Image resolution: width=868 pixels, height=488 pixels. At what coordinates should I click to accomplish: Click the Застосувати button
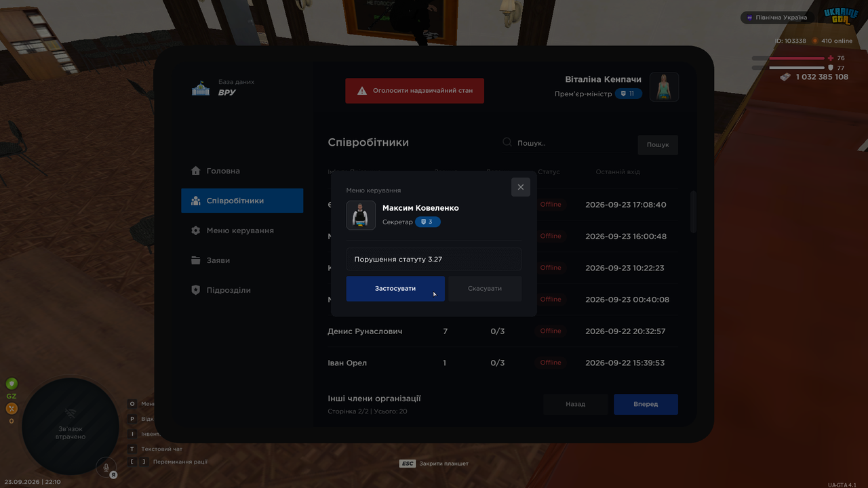pyautogui.click(x=395, y=289)
